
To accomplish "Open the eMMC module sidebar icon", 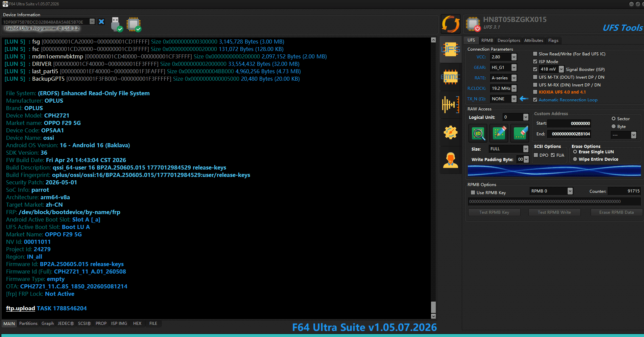I will point(451,77).
